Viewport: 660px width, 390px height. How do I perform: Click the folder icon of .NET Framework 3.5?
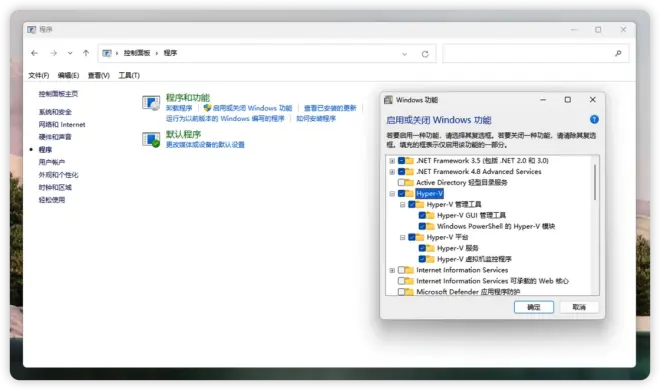[410, 161]
